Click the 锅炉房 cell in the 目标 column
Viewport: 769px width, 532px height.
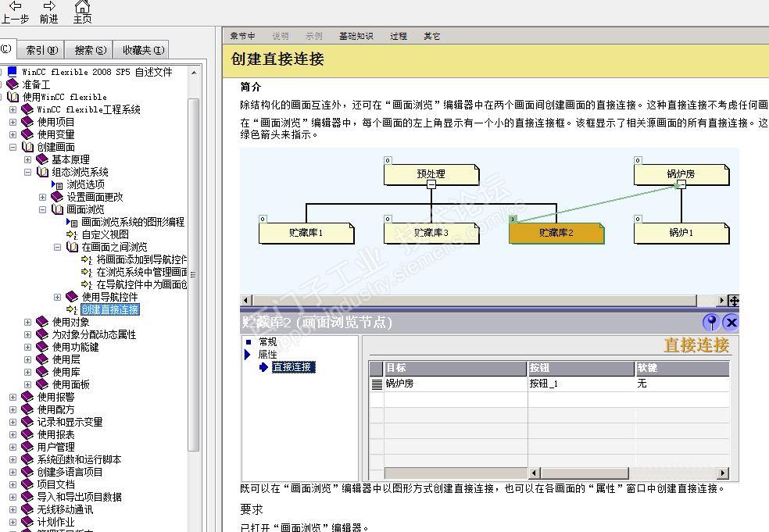[x=456, y=384]
